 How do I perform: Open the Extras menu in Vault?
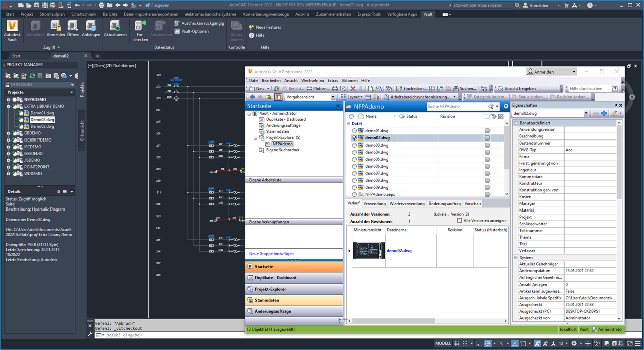[x=332, y=80]
